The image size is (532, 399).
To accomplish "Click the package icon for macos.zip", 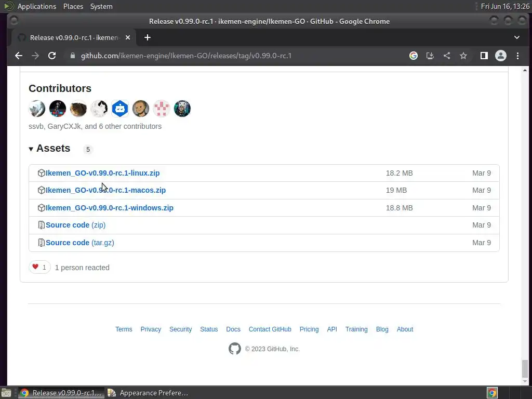I will [x=42, y=190].
